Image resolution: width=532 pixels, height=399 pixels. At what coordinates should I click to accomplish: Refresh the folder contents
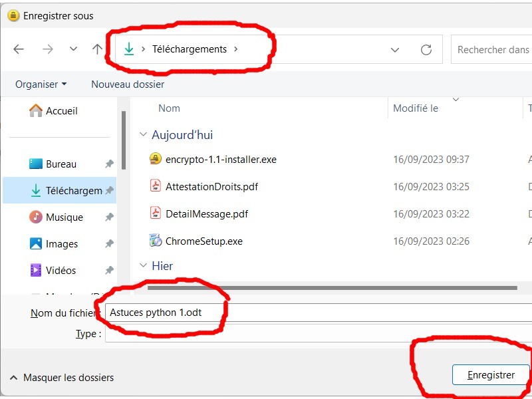426,50
